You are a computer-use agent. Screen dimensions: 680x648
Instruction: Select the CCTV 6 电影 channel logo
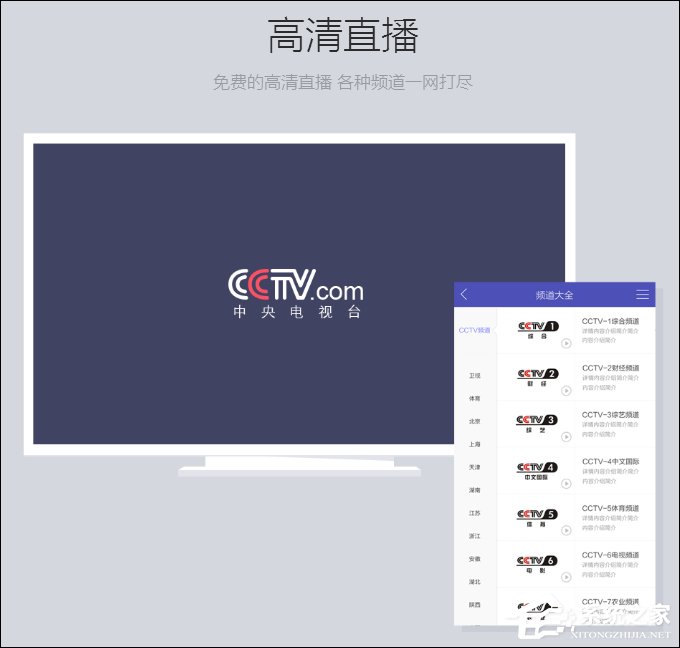click(537, 565)
